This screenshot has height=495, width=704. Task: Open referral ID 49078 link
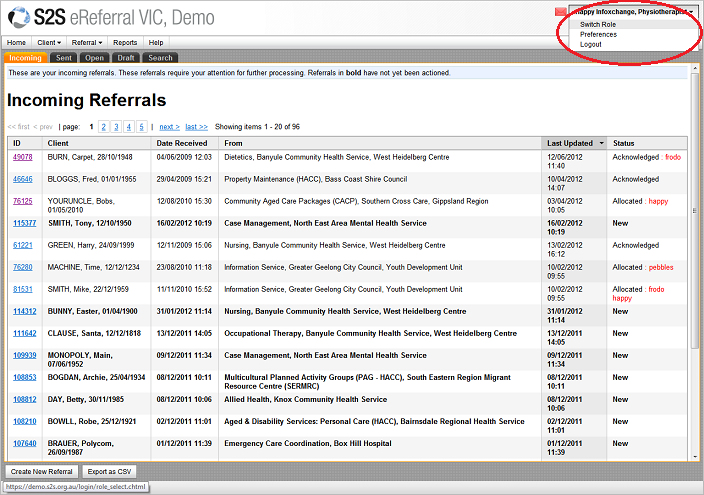click(22, 157)
